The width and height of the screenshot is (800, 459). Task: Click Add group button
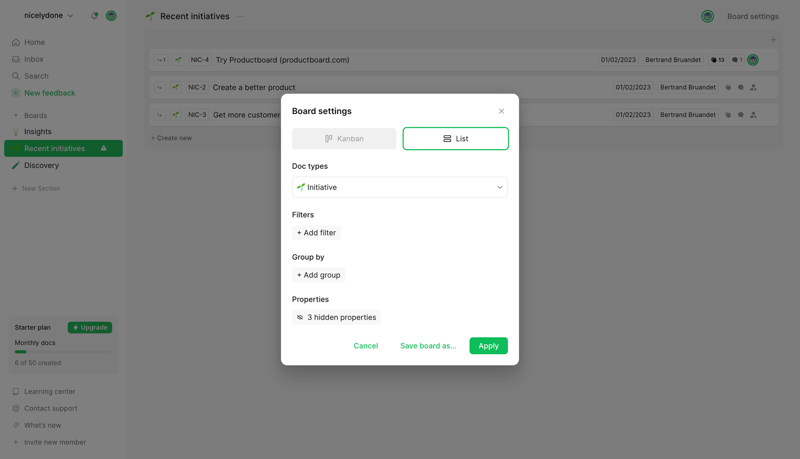pyautogui.click(x=318, y=275)
